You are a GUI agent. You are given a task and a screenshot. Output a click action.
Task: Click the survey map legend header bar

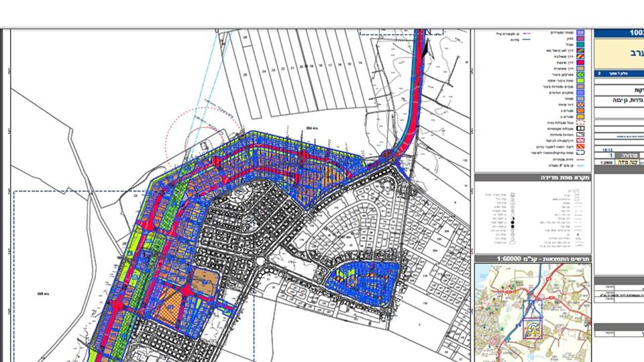point(533,178)
